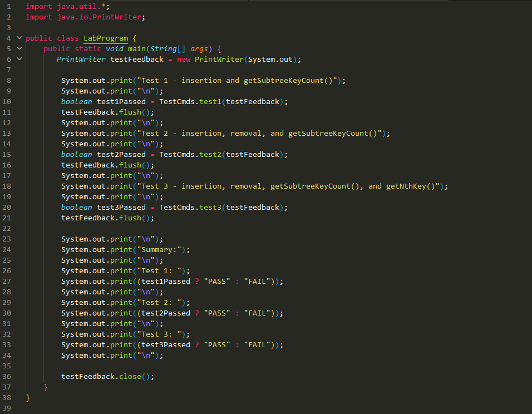Collapse the LabProgram class fold arrow
532x414 pixels.
click(19, 38)
